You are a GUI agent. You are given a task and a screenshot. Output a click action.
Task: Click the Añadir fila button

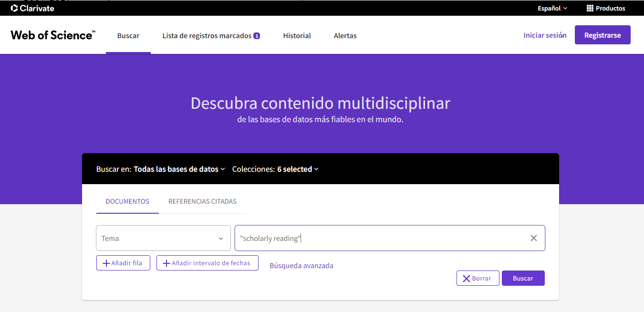coord(123,263)
